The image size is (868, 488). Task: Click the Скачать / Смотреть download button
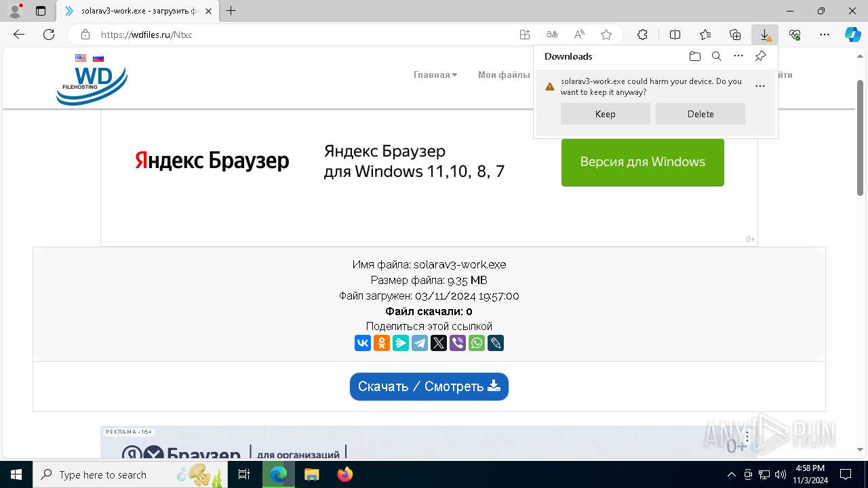pos(429,386)
